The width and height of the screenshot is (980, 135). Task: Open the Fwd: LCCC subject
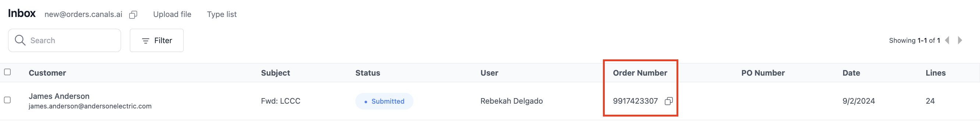point(280,101)
